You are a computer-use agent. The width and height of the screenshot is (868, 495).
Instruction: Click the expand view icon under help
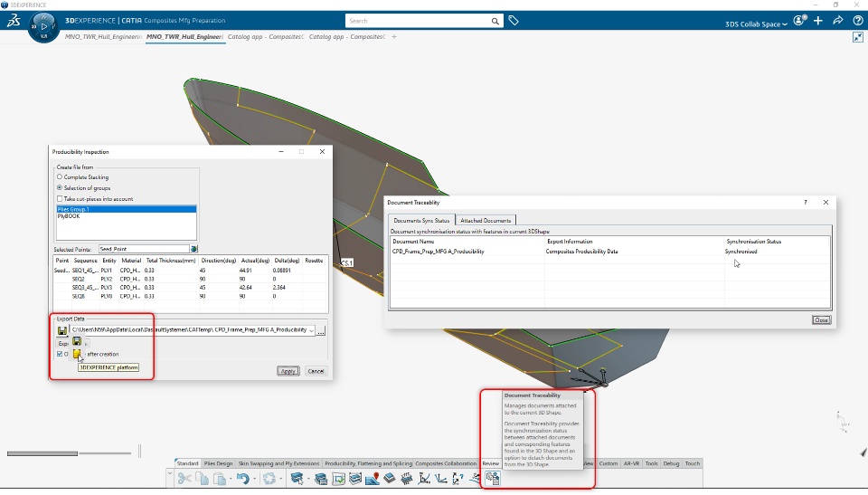[x=857, y=37]
